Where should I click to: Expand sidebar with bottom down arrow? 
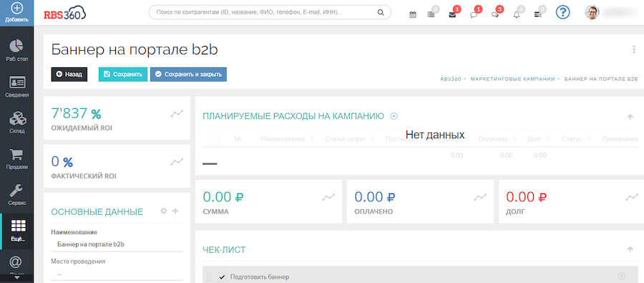point(17,278)
